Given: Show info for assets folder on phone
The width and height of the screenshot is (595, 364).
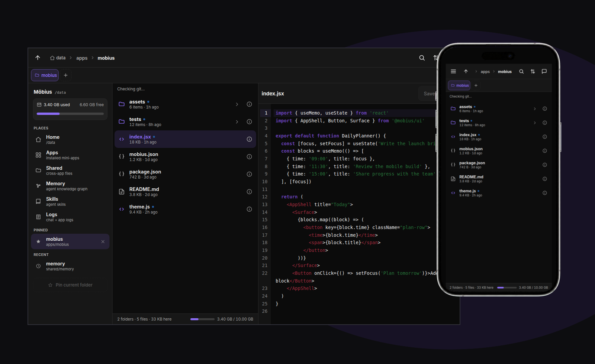Looking at the screenshot, I should [544, 109].
